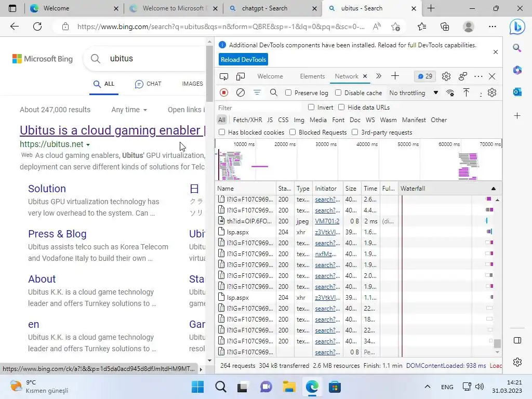532x399 pixels.
Task: Toggle device emulation icon in DevTools
Action: coord(240,76)
